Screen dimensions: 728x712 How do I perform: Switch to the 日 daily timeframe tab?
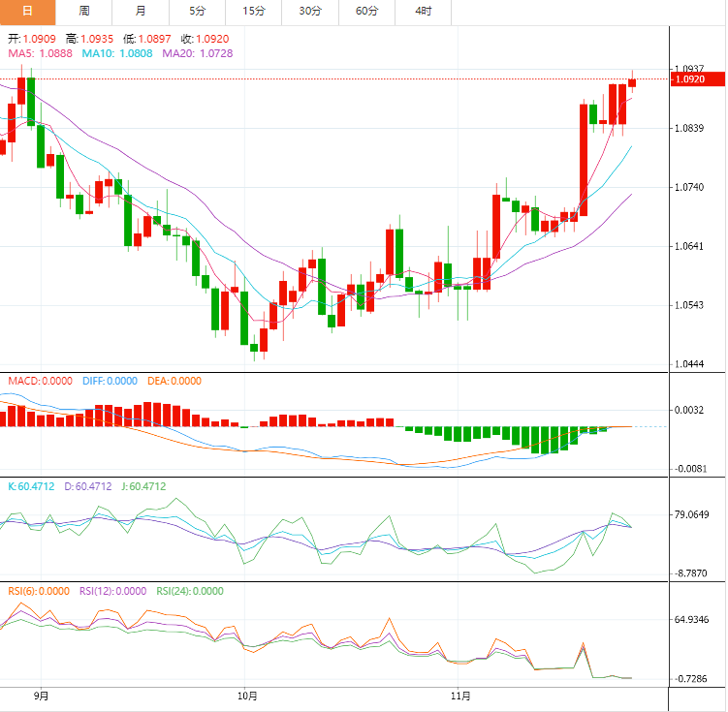[x=27, y=11]
